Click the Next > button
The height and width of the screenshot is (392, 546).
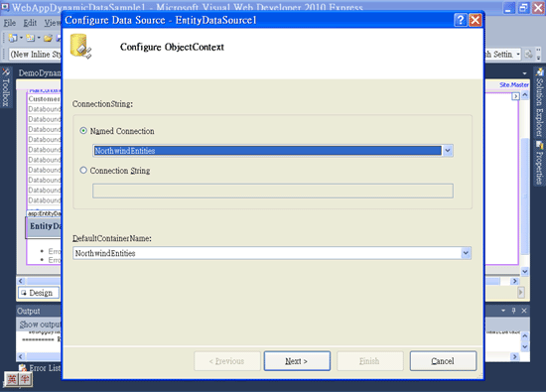297,361
